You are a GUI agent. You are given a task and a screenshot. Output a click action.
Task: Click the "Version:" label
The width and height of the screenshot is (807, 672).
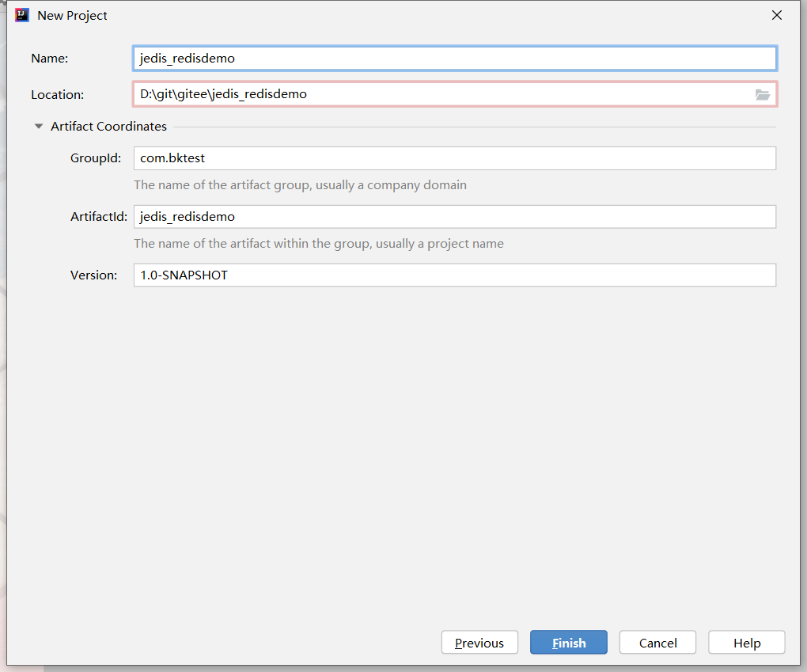click(x=93, y=275)
